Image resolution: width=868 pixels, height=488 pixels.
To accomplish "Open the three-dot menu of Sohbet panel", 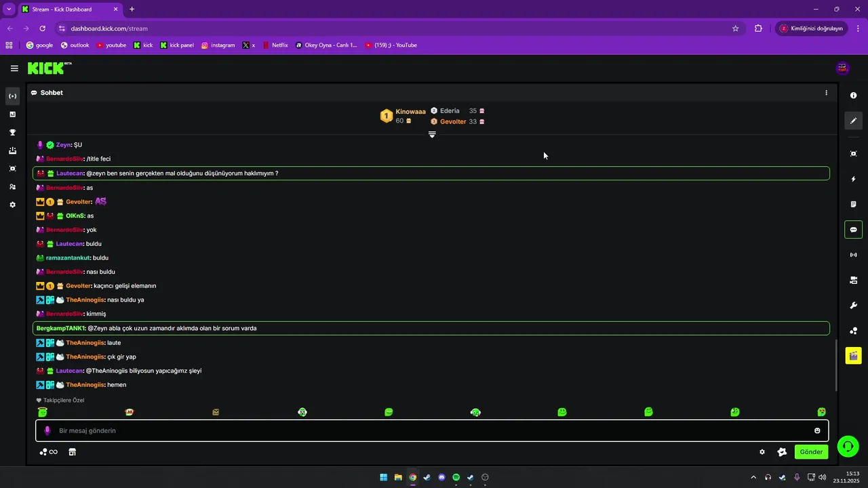I will (826, 93).
